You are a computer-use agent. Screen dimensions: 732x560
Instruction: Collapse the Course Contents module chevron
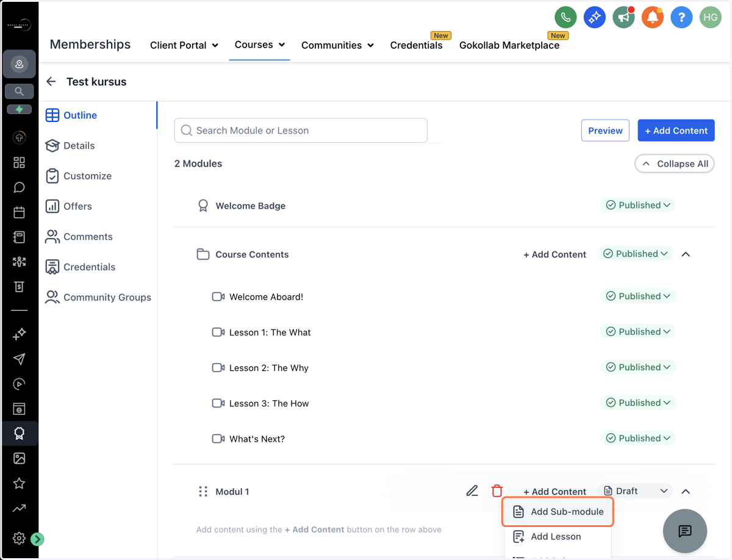point(686,254)
